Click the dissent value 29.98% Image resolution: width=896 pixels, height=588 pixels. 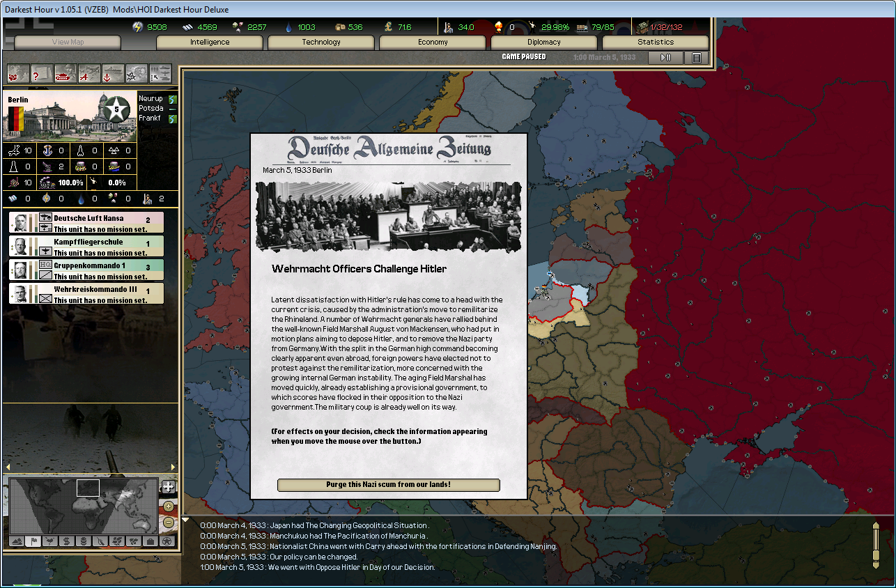pyautogui.click(x=555, y=27)
